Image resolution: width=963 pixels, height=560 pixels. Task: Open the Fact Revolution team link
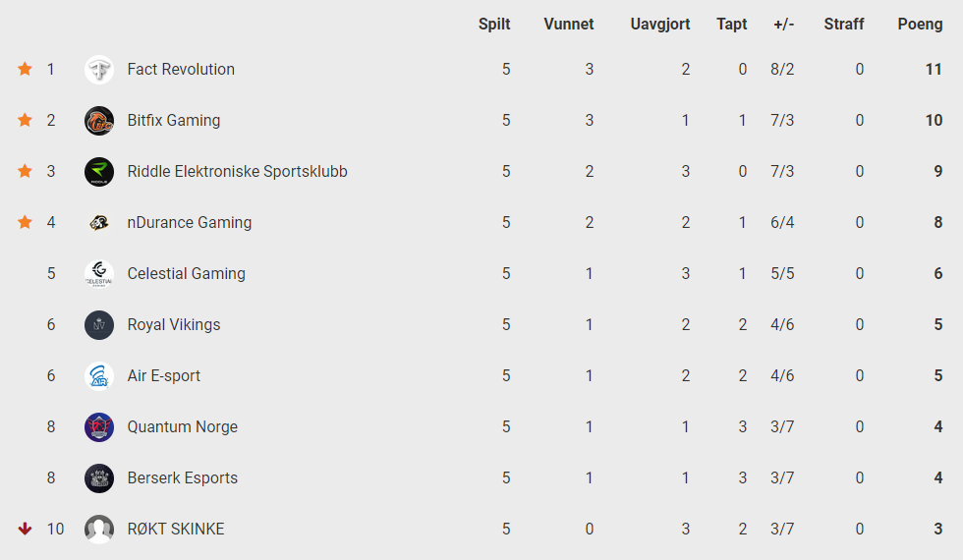click(x=181, y=69)
